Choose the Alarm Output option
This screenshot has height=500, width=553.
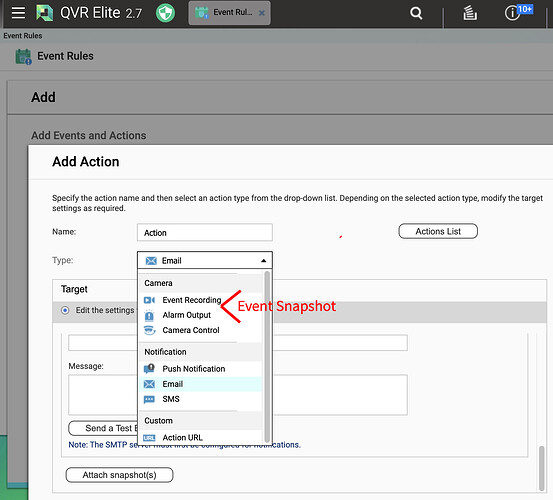coord(187,315)
